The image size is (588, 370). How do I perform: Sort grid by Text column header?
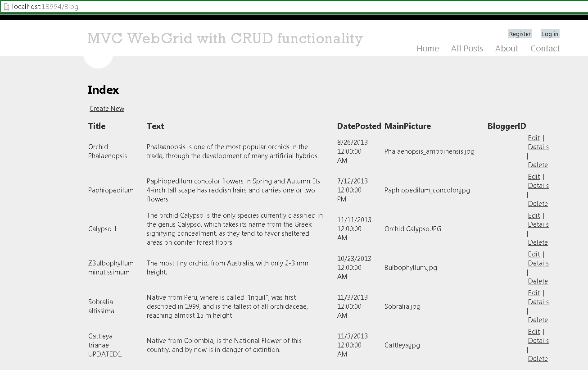pos(155,126)
